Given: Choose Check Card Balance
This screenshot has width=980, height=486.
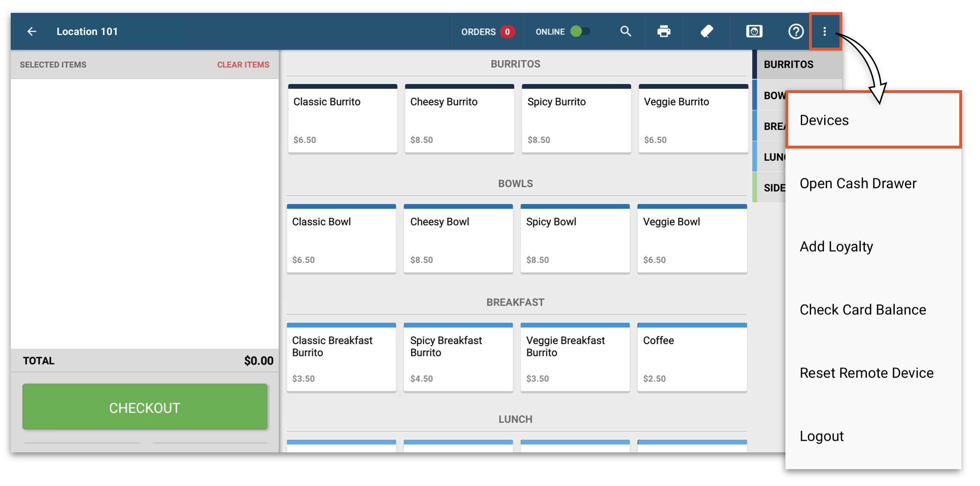Looking at the screenshot, I should click(862, 310).
